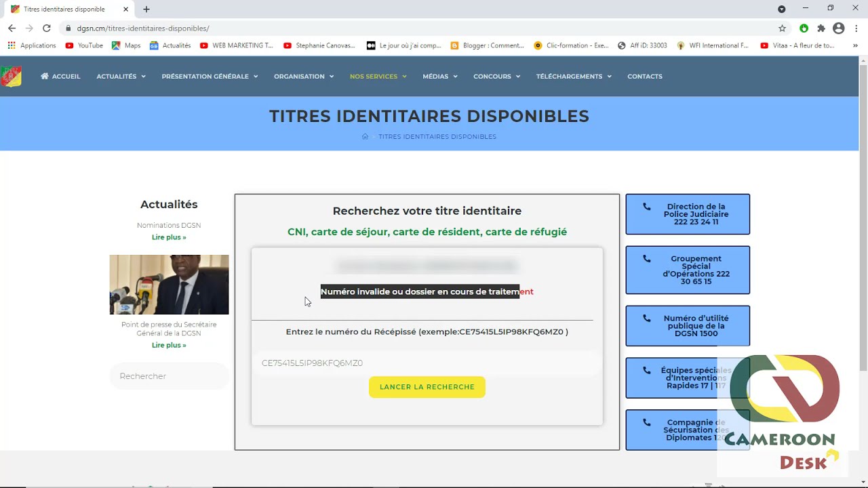Expand the Organisation menu
Image resolution: width=868 pixels, height=488 pixels.
[x=304, y=77]
